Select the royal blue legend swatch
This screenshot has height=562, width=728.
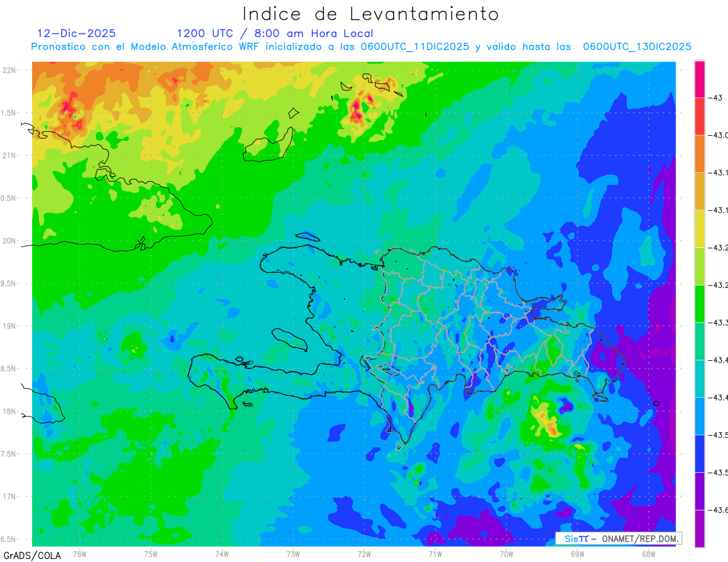tap(699, 453)
